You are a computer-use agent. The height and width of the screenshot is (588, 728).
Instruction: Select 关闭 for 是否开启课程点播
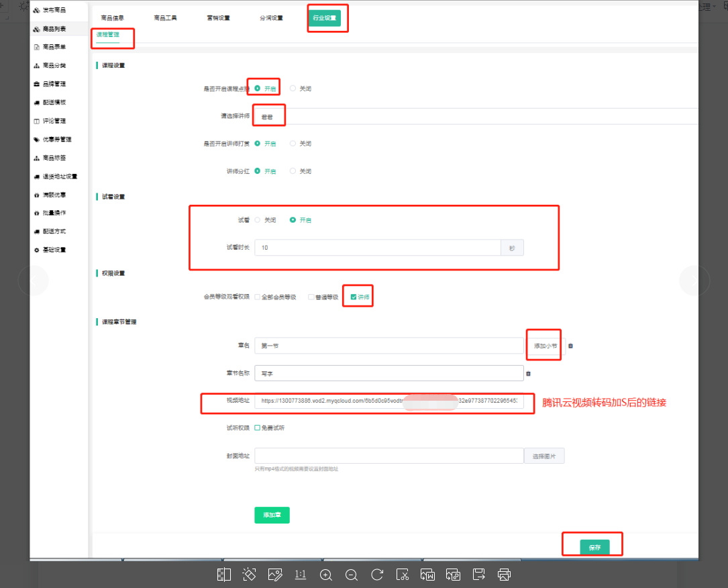pyautogui.click(x=293, y=88)
